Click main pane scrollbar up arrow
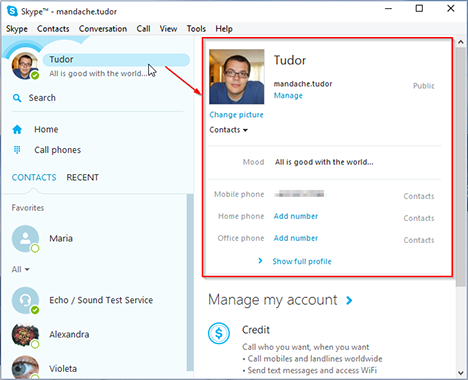Viewport: 468px width, 380px height. pos(461,42)
